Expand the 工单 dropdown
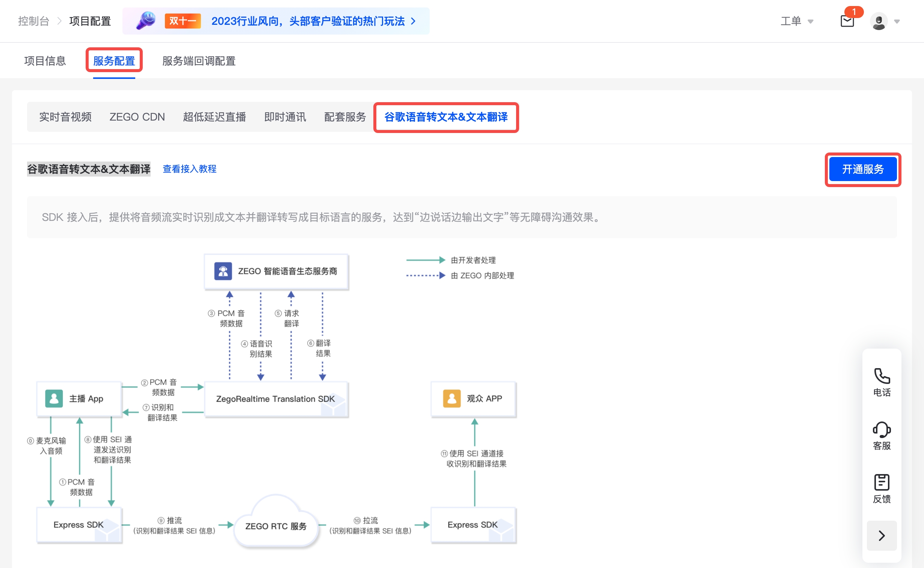 click(797, 21)
